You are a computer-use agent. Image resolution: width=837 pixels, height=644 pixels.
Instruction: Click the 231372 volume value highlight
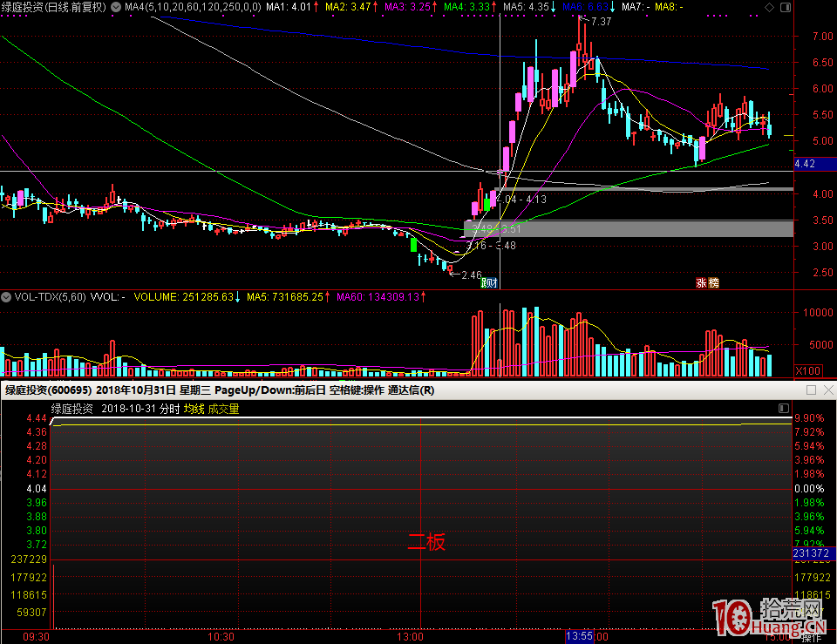pos(810,553)
